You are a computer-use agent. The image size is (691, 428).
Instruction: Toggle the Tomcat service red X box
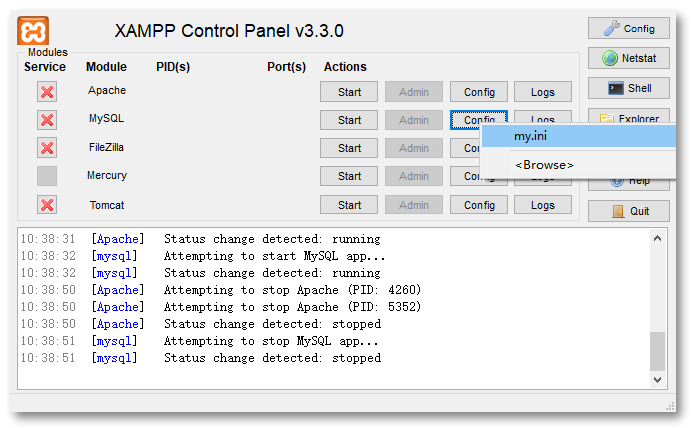(47, 205)
